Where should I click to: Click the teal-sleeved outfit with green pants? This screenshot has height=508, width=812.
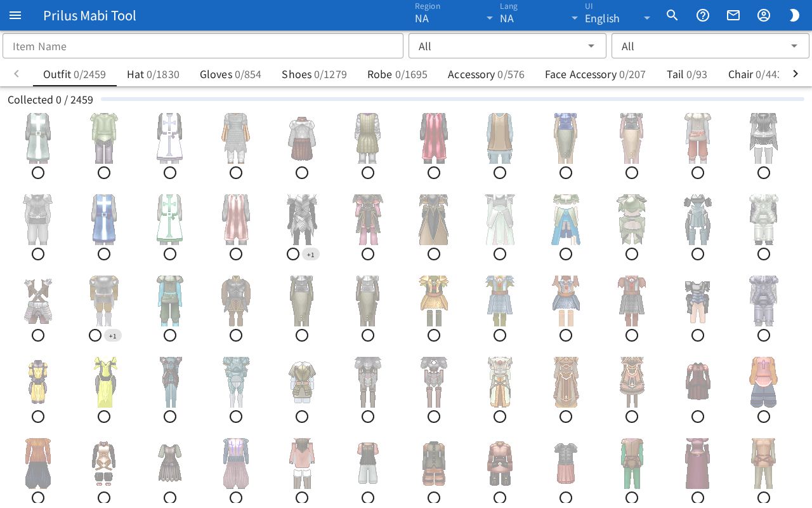(x=170, y=301)
